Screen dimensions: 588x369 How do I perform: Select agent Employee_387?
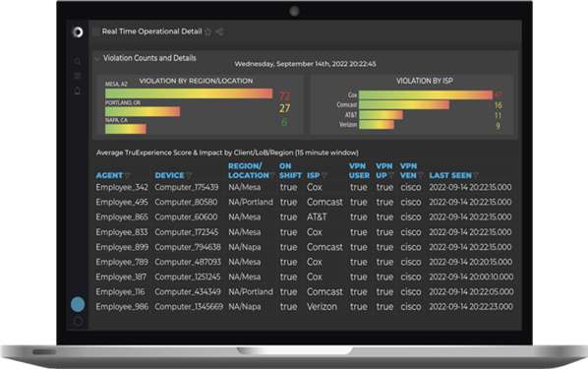pyautogui.click(x=121, y=277)
